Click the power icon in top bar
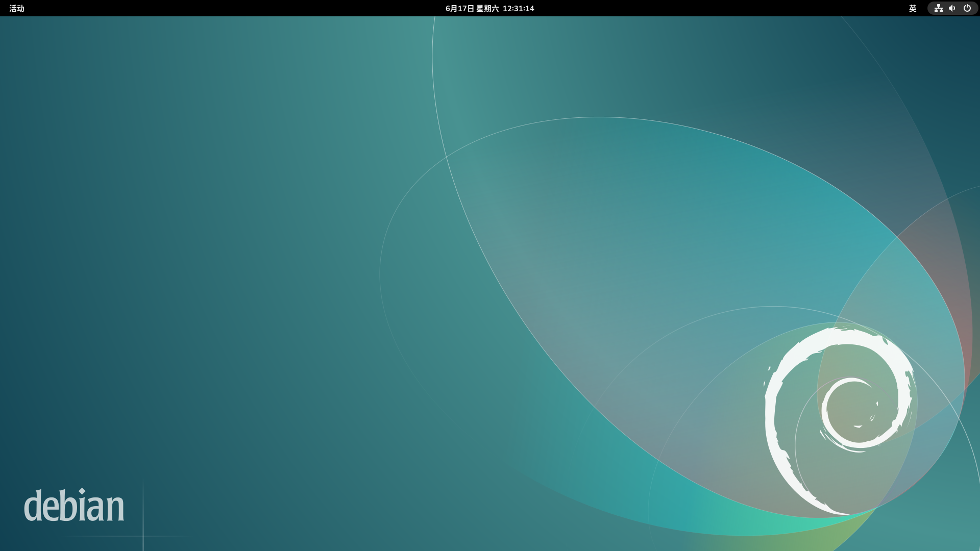This screenshot has width=980, height=551. (x=967, y=8)
